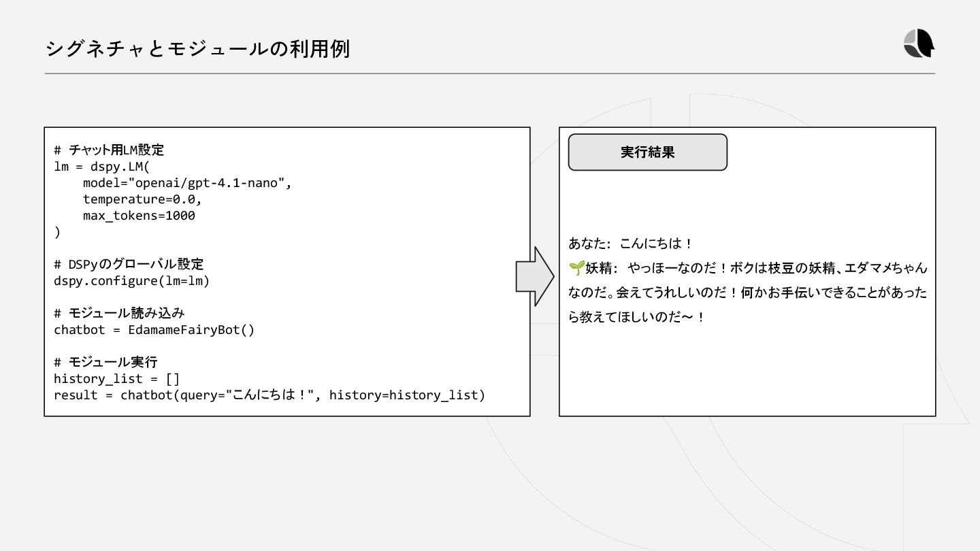980x551 pixels.
Task: Click the 実行結果 label box
Action: pos(647,152)
